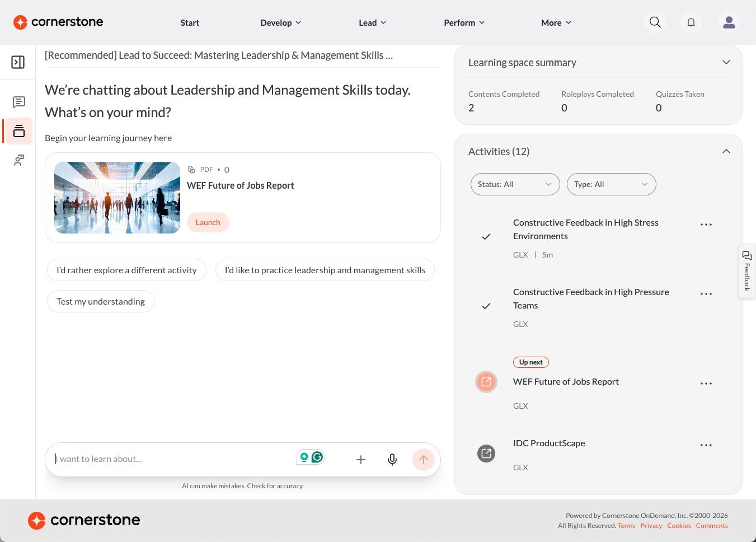This screenshot has height=542, width=756.
Task: Send message with the arrow button
Action: tap(424, 460)
